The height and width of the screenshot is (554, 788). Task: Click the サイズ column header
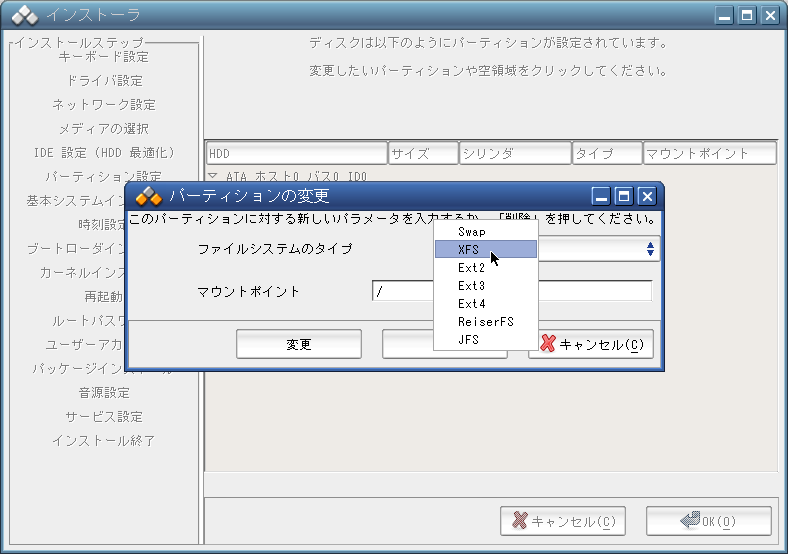(422, 154)
